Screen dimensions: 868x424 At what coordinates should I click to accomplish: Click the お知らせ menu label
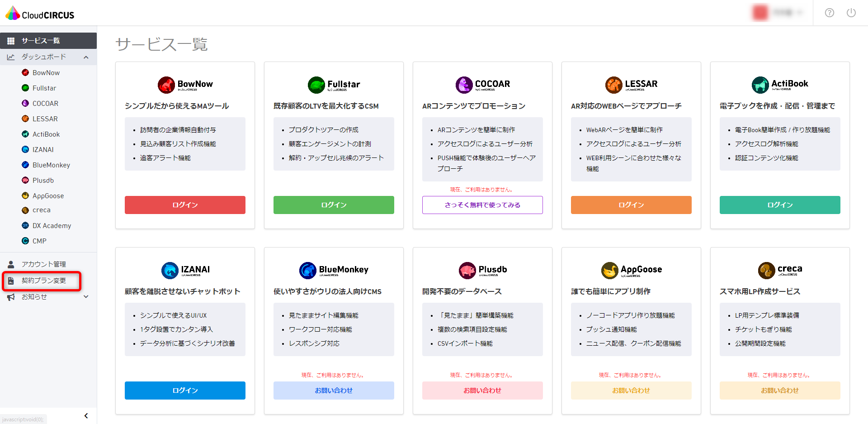coord(34,297)
